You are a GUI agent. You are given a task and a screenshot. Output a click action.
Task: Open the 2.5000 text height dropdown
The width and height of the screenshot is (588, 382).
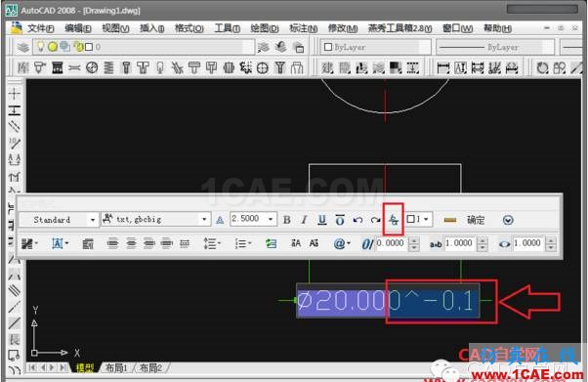(270, 219)
